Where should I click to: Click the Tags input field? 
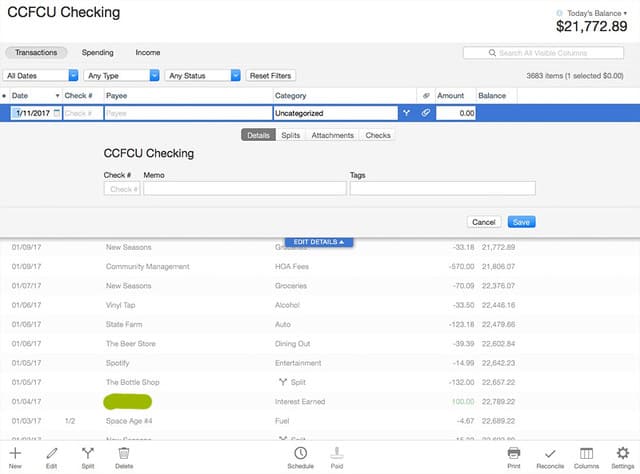pyautogui.click(x=442, y=189)
